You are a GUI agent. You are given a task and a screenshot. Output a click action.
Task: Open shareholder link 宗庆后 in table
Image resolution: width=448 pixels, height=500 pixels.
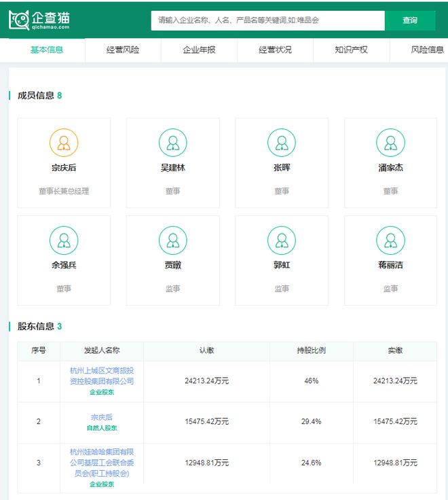tap(102, 417)
